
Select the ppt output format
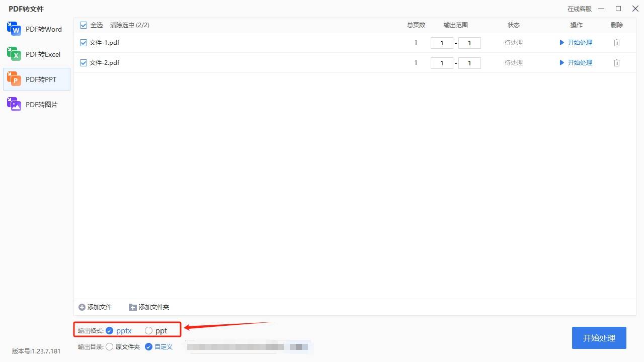(x=148, y=330)
